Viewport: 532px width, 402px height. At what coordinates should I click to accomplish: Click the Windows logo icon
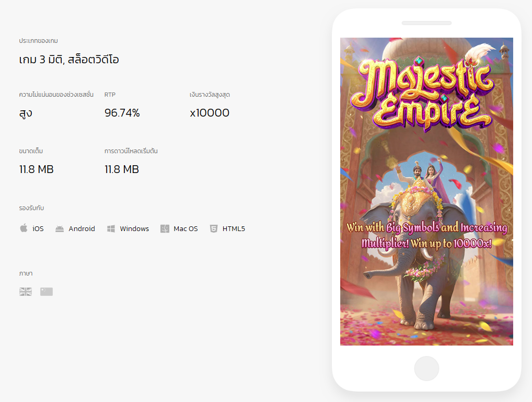click(x=111, y=229)
